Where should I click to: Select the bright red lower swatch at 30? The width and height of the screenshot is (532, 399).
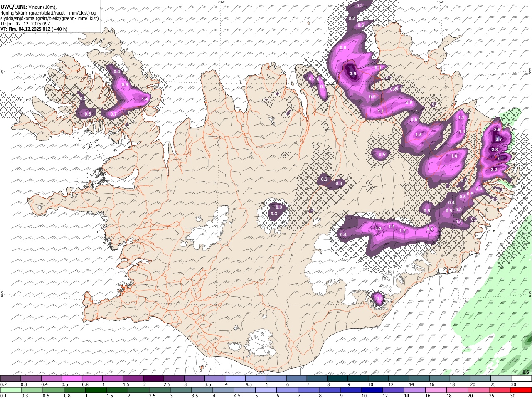coord(521,390)
